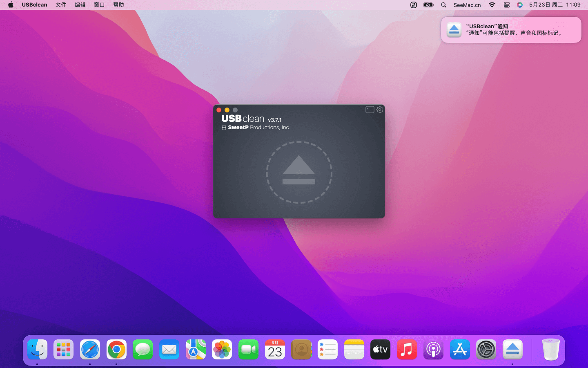Open FaceTime from the Dock

click(x=248, y=350)
